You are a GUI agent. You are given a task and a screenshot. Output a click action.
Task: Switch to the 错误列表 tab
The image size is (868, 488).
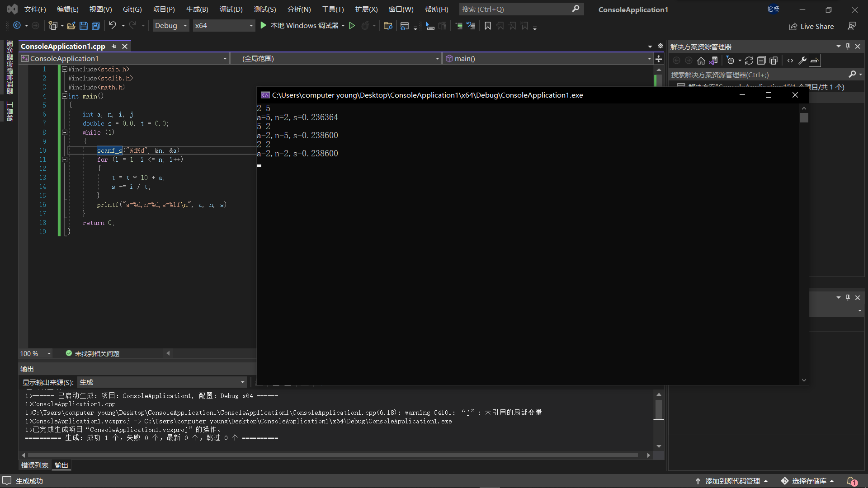click(34, 465)
